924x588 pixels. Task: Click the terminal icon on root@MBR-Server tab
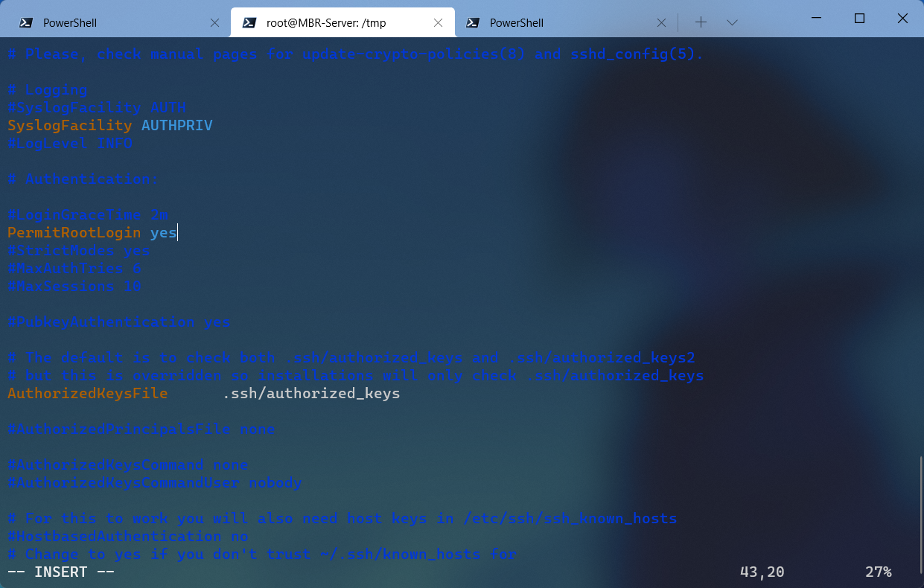tap(249, 22)
